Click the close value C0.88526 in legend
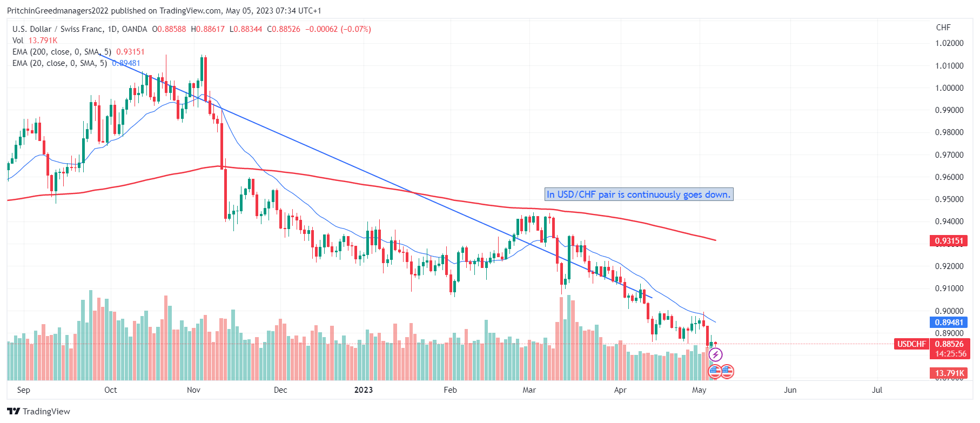This screenshot has width=980, height=423. point(284,29)
